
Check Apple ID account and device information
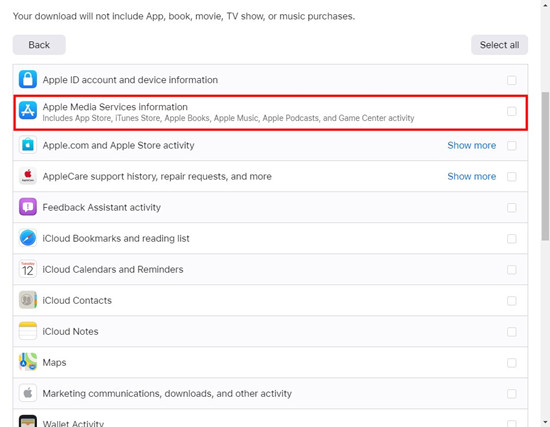(x=511, y=80)
